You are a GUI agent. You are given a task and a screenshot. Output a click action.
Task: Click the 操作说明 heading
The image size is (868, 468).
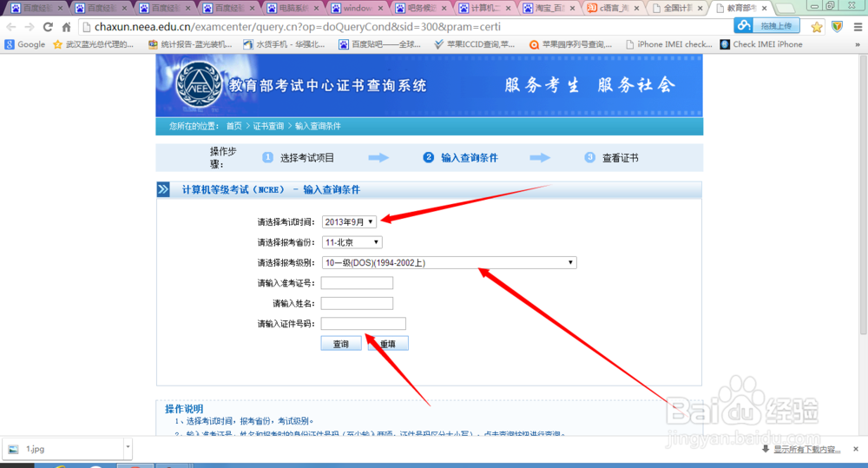184,409
